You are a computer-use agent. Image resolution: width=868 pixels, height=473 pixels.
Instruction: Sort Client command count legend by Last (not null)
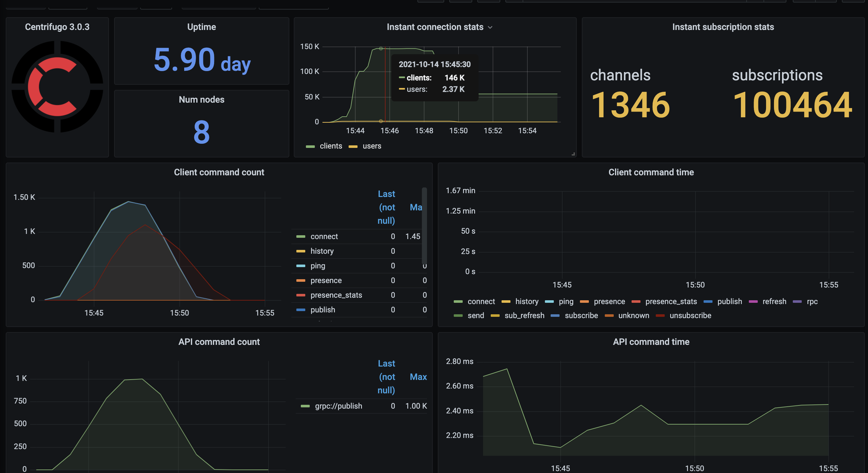pos(386,207)
